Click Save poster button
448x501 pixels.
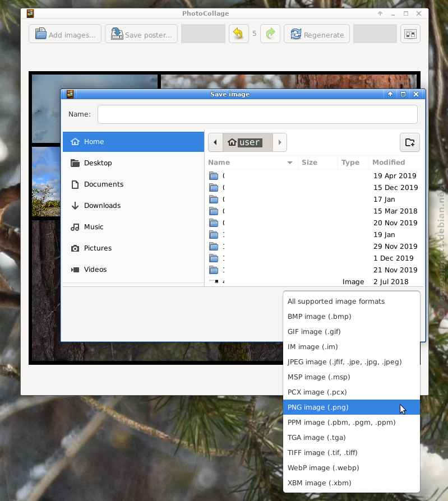pyautogui.click(x=141, y=34)
